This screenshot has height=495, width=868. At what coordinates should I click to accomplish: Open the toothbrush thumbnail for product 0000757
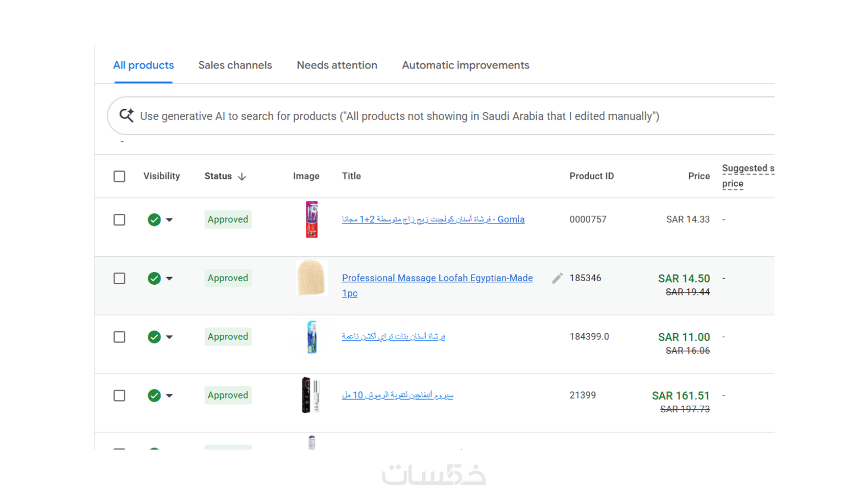311,219
